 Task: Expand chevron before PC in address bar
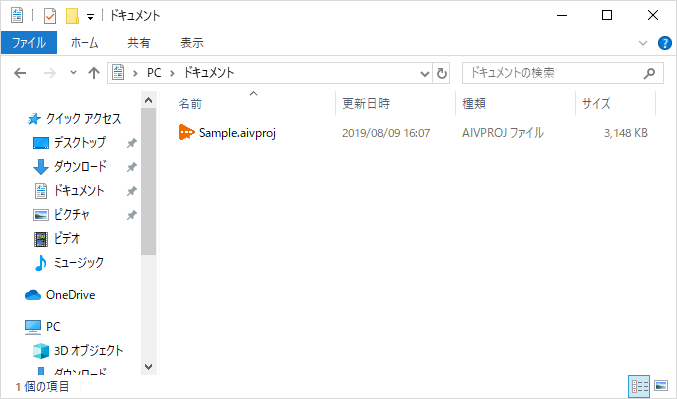[135, 73]
